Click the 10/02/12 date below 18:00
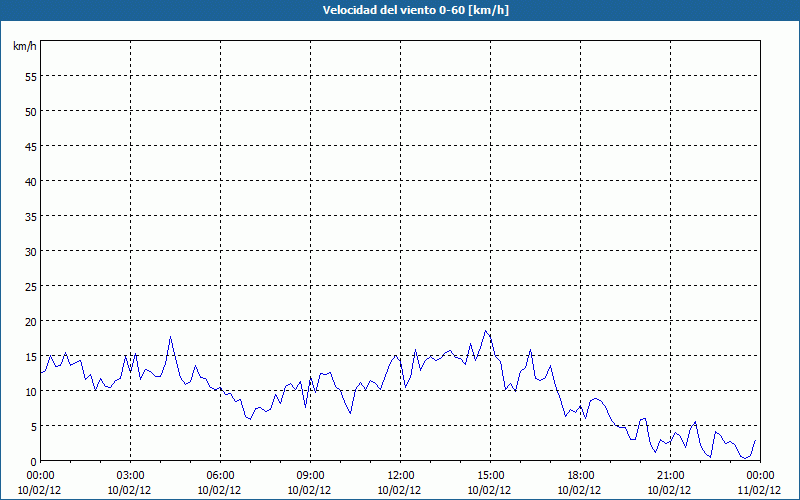 [x=579, y=490]
